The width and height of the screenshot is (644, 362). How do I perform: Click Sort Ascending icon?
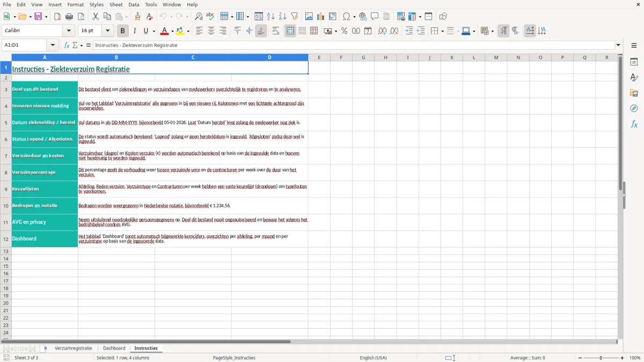coord(271,17)
